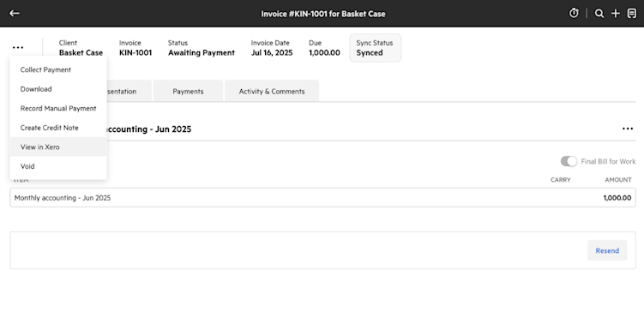Click the Resend button
The height and width of the screenshot is (336, 644).
607,250
